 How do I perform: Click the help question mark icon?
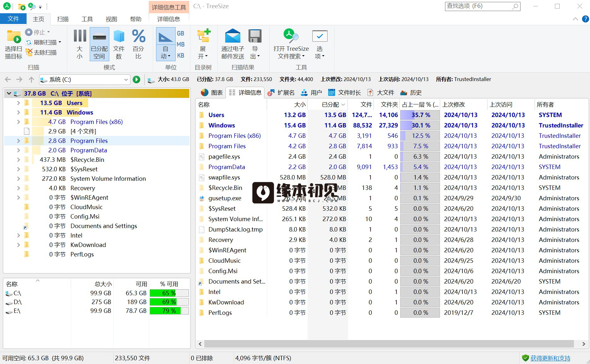(x=585, y=19)
